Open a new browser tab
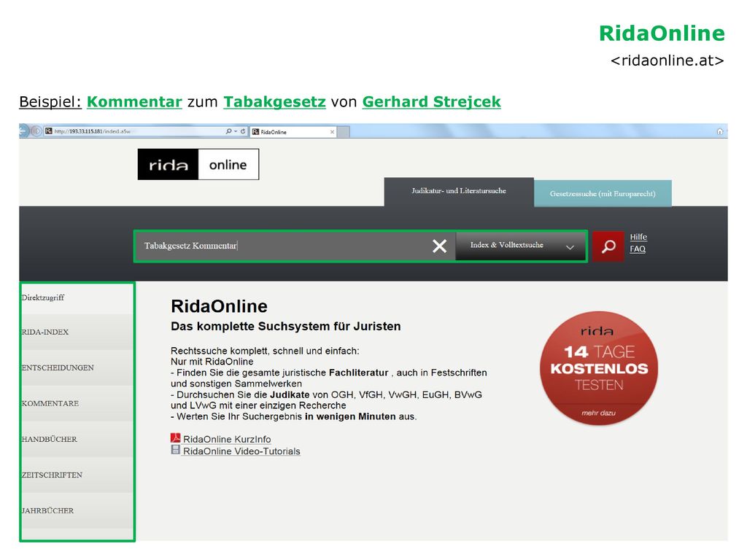Image resolution: width=747 pixels, height=560 pixels. pyautogui.click(x=344, y=132)
